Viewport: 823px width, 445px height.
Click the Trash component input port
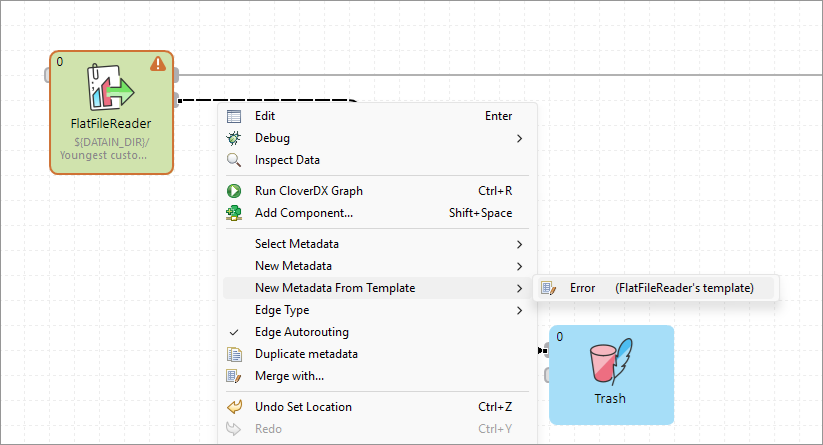click(x=546, y=351)
